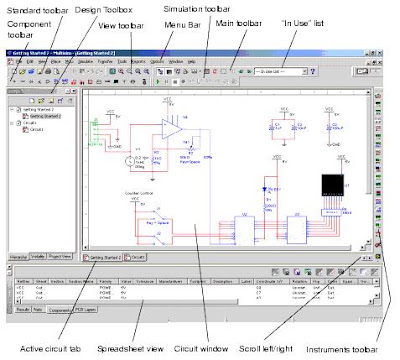Start simulation with the green Run button
400x360 pixels.
(x=158, y=81)
